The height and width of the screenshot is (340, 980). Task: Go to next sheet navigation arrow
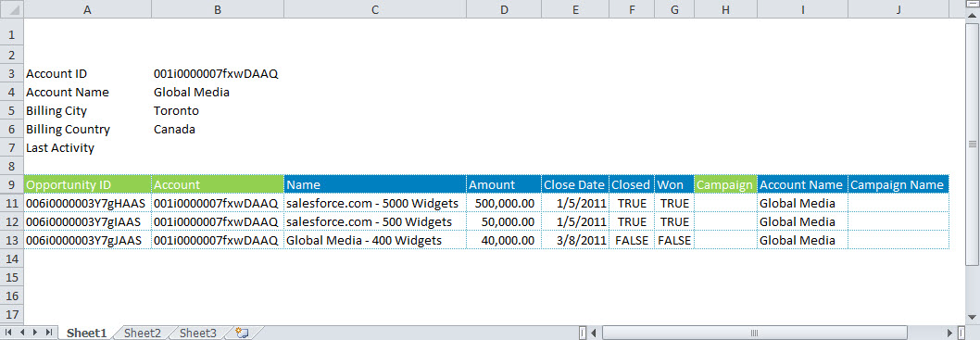point(35,334)
